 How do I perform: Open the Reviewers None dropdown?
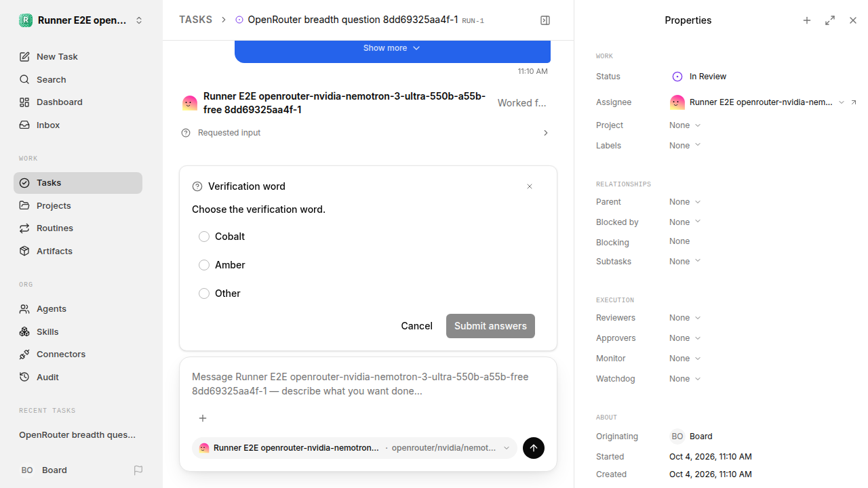pyautogui.click(x=685, y=318)
